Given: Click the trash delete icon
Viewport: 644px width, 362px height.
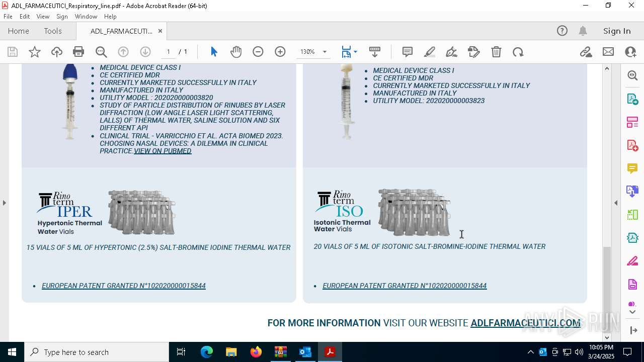Looking at the screenshot, I should 496,52.
